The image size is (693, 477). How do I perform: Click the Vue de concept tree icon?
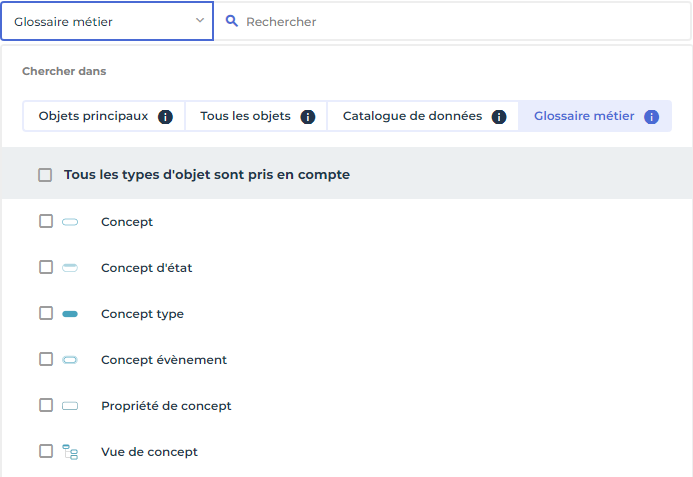pyautogui.click(x=70, y=452)
